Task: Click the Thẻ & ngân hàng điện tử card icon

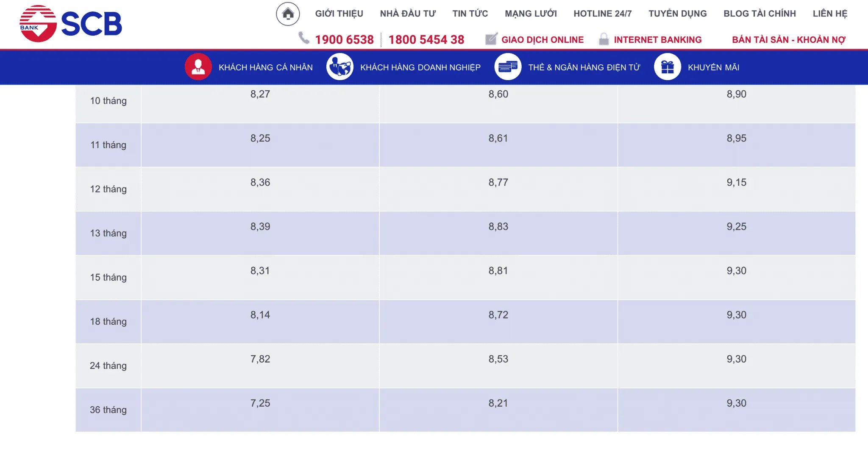Action: [508, 67]
